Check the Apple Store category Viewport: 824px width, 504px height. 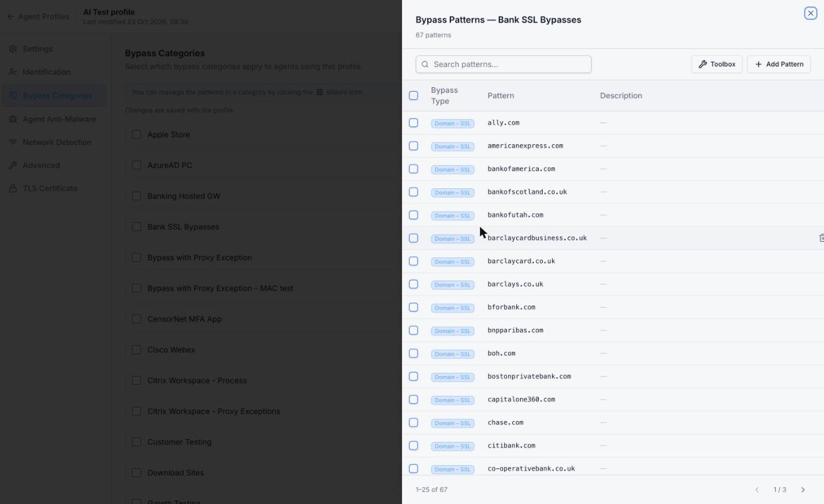[136, 134]
